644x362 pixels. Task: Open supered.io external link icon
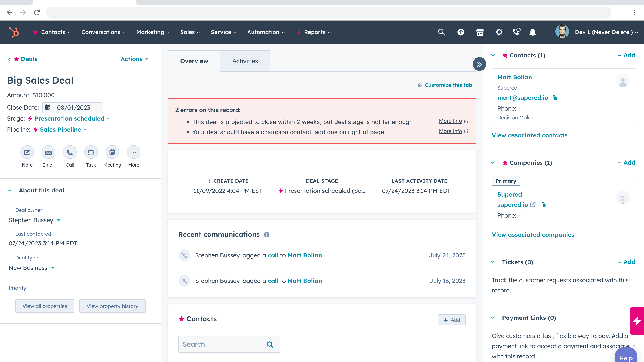(x=533, y=205)
